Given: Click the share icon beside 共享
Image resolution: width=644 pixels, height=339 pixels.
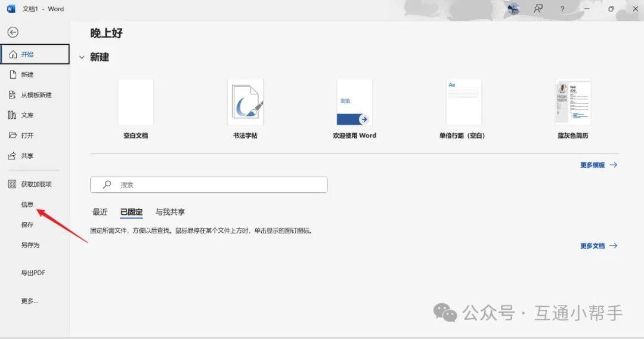Looking at the screenshot, I should point(13,156).
